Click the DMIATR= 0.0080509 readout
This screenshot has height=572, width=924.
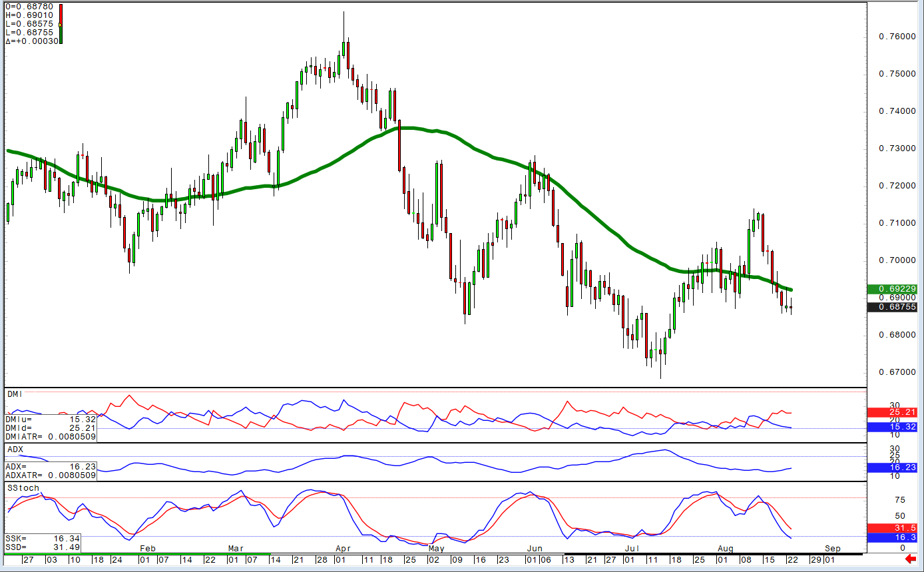[51, 437]
